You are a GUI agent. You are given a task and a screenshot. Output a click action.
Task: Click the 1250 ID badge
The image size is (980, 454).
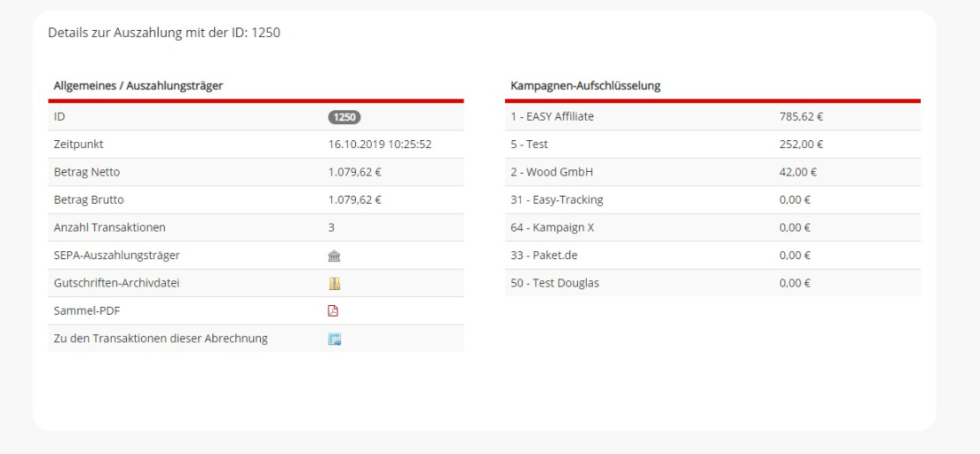point(345,117)
